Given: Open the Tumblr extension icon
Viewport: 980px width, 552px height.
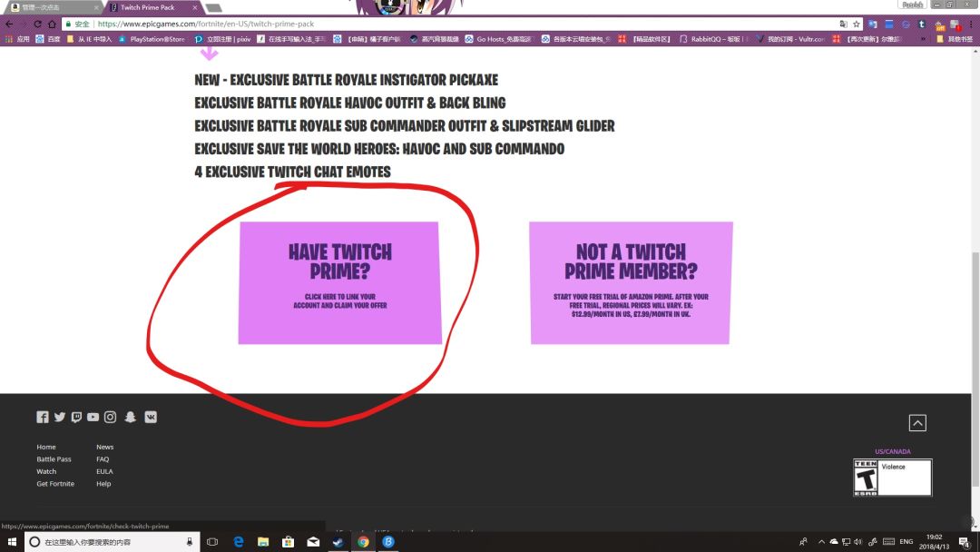Looking at the screenshot, I should tap(922, 24).
